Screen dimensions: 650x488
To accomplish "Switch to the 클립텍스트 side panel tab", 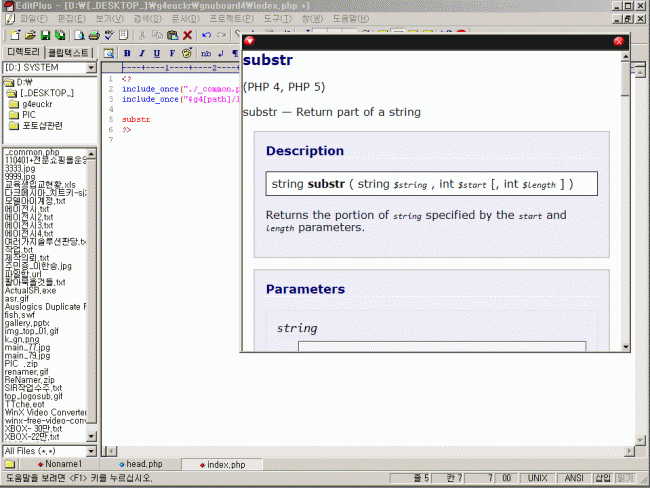I will point(68,51).
